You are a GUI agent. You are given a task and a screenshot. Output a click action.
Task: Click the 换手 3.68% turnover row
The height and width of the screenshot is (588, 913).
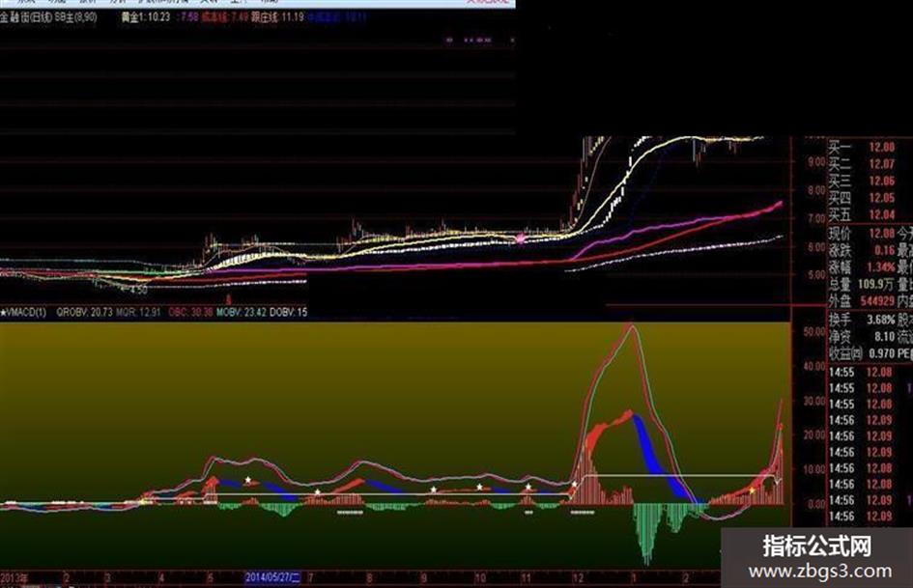pyautogui.click(x=862, y=320)
